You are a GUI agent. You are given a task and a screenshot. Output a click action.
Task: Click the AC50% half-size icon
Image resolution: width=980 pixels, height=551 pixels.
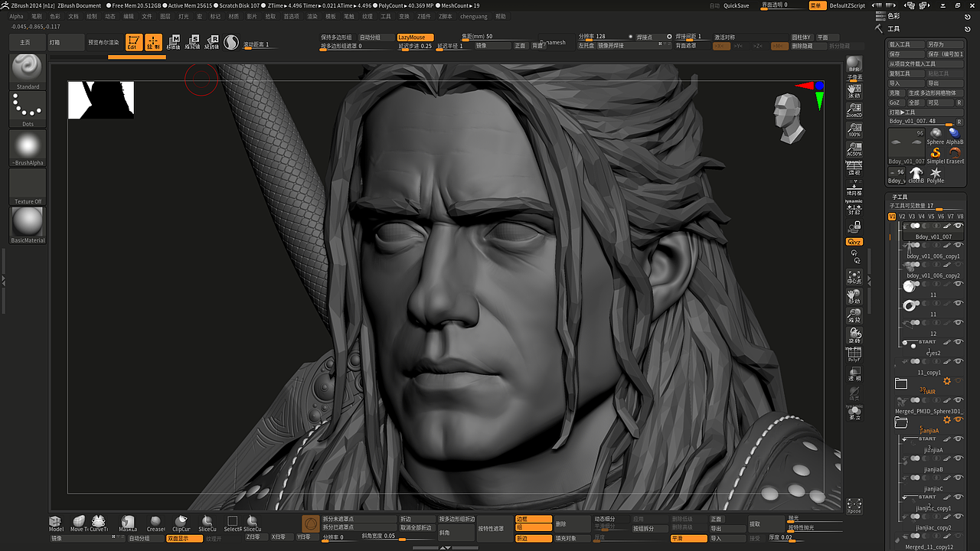click(854, 148)
